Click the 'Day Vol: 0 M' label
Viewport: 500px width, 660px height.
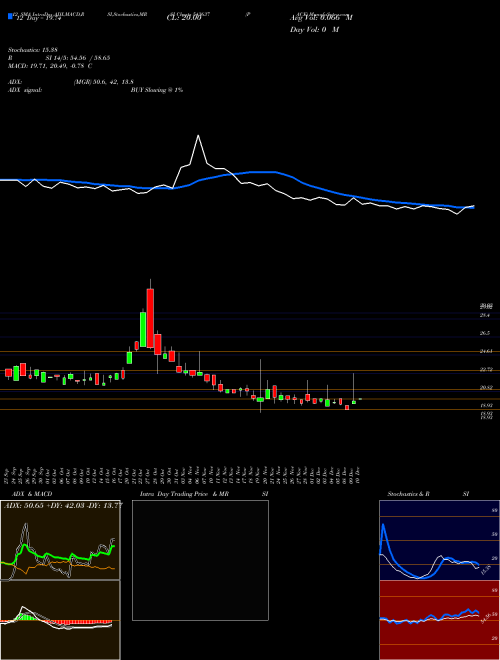tap(314, 30)
